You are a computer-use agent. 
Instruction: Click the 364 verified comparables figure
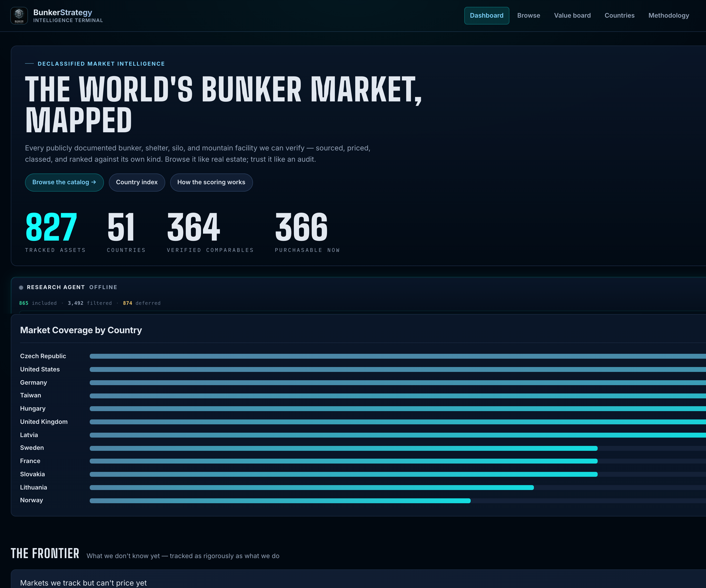click(x=193, y=227)
